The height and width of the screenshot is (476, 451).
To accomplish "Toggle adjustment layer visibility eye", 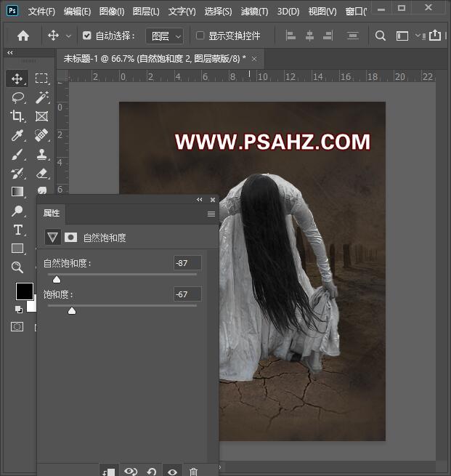I will tap(172, 472).
